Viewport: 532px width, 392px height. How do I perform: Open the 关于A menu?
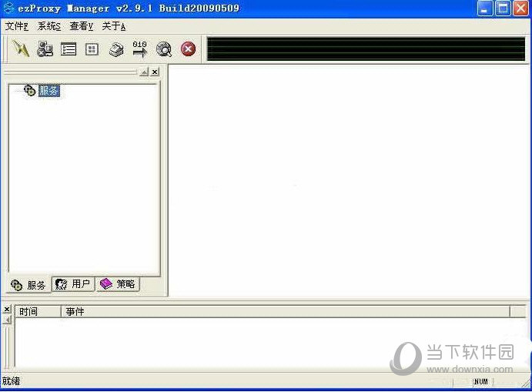(114, 26)
